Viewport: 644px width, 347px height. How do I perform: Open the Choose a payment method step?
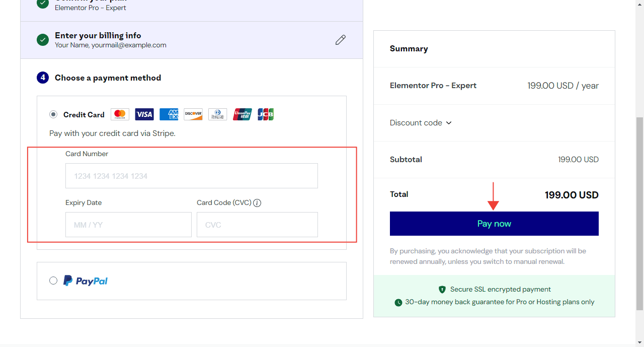(x=108, y=78)
